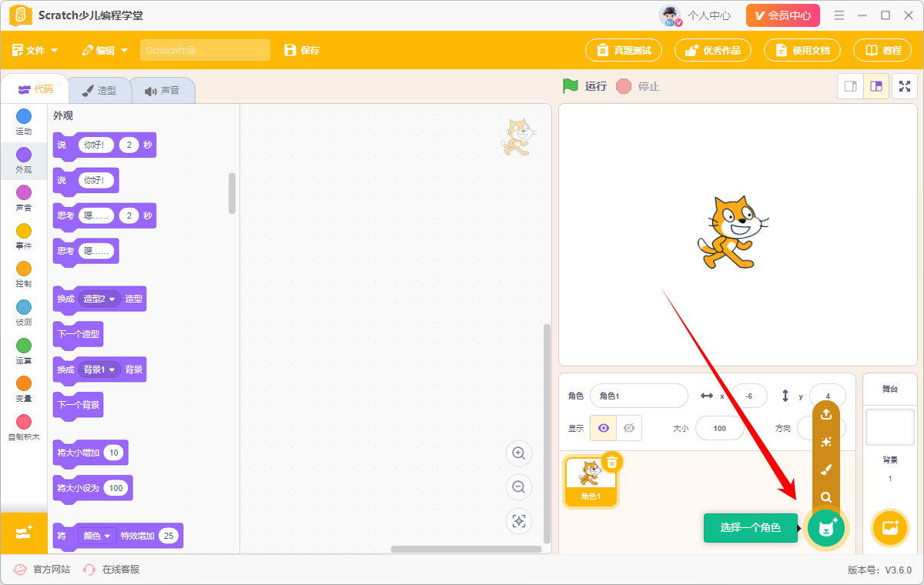Show the sprite with eye toggle
The image size is (924, 585).
(x=603, y=428)
